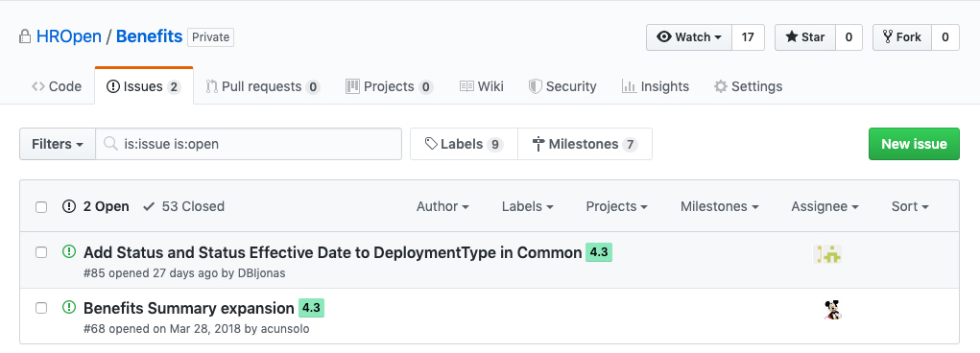Show the 53 Closed issues

click(x=183, y=206)
